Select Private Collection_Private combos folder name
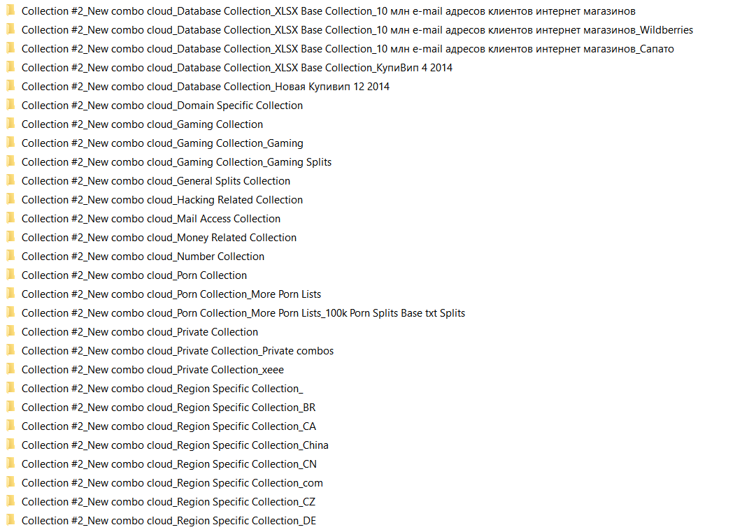The height and width of the screenshot is (532, 756). [178, 351]
